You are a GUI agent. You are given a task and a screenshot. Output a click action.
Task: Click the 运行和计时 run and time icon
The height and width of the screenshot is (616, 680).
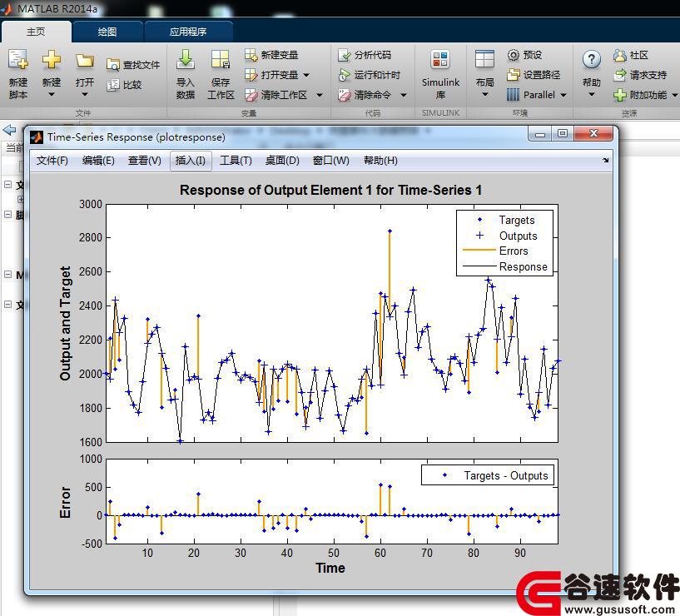345,75
